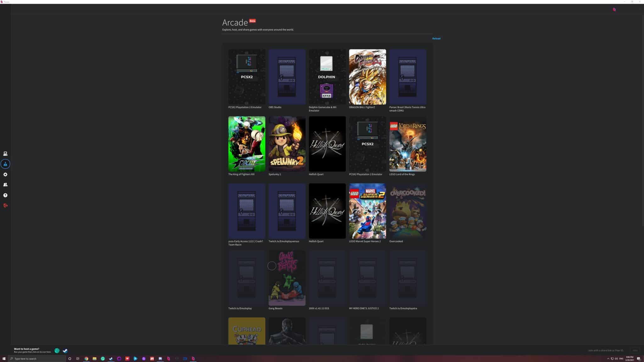This screenshot has width=644, height=362.
Task: Open the PCSX2 card beside OBS Studio
Action: 247,77
